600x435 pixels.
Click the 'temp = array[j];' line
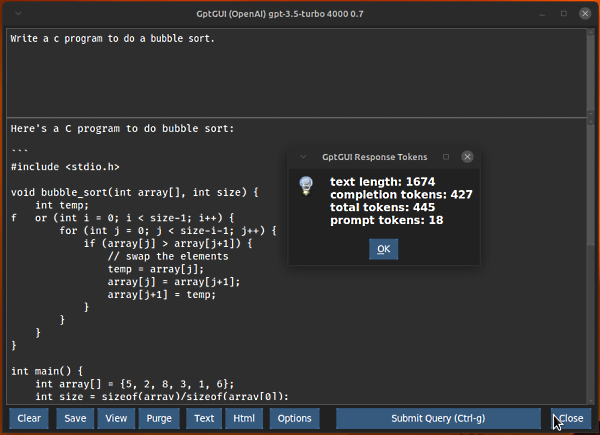pyautogui.click(x=156, y=269)
